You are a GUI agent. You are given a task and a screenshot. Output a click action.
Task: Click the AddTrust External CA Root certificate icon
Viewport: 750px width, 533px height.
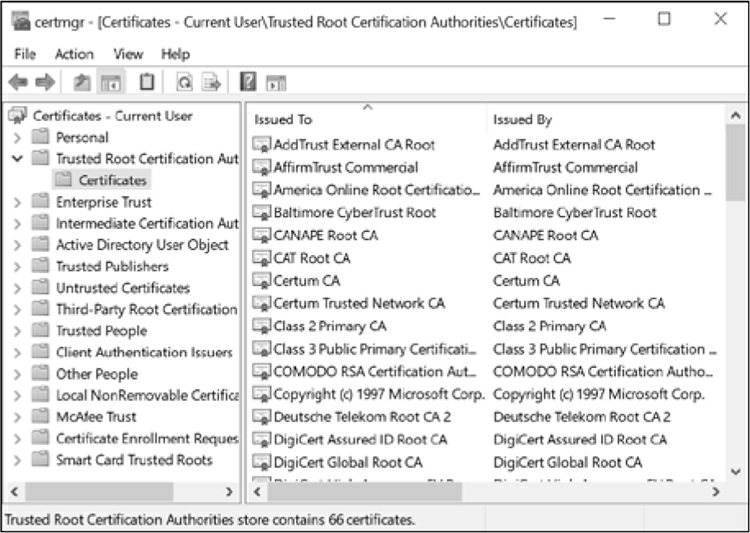click(x=262, y=144)
